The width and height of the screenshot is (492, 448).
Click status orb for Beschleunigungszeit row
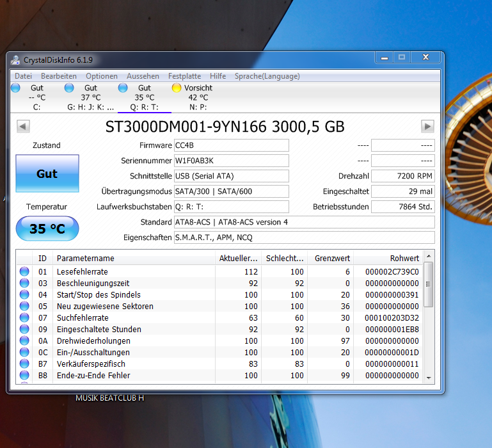tap(24, 283)
